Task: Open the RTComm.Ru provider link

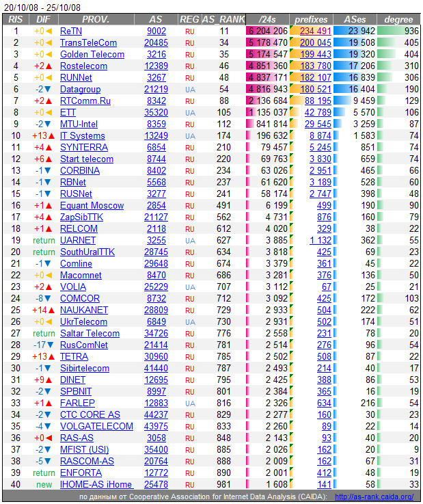Action: coord(85,101)
